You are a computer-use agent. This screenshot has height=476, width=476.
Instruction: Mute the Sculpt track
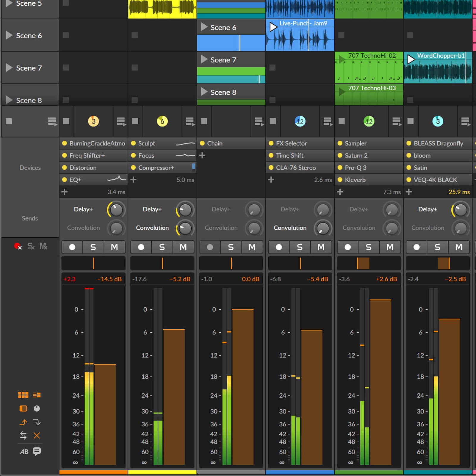[x=183, y=247]
